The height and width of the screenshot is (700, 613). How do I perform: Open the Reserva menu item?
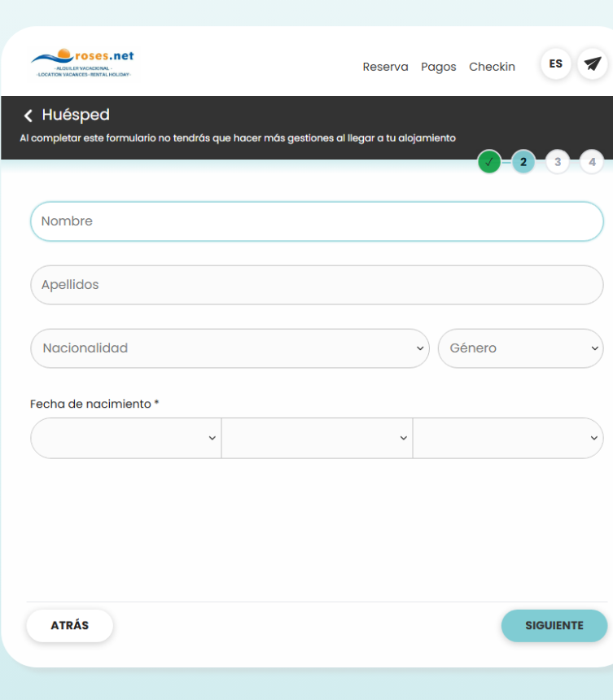pyautogui.click(x=385, y=67)
